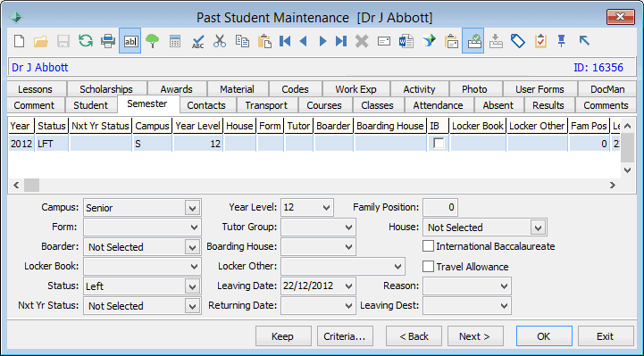Image resolution: width=644 pixels, height=356 pixels.
Task: Click the New blank page icon
Action: click(x=20, y=41)
